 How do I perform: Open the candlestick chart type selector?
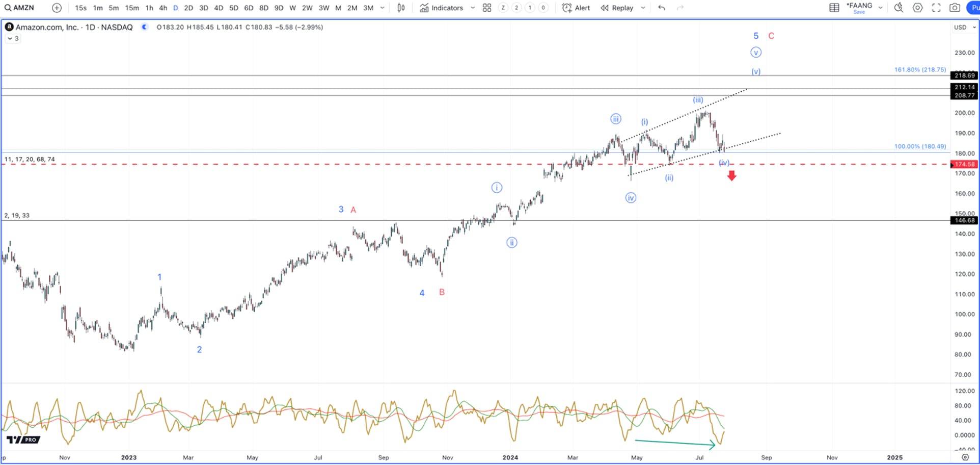click(401, 8)
